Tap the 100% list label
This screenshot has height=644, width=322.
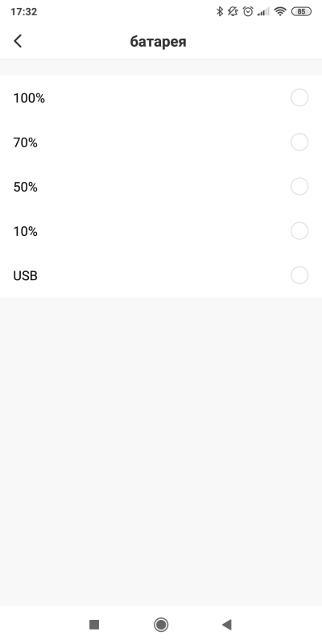click(x=29, y=98)
